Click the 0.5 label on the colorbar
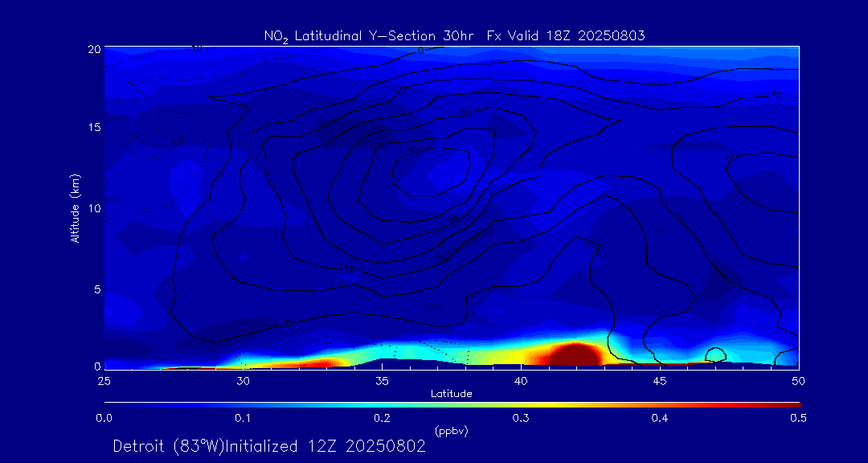Viewport: 868px width, 463px height. [798, 419]
